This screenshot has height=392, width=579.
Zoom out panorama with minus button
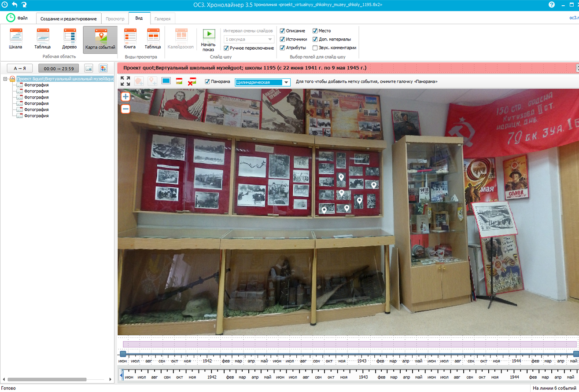pos(125,109)
